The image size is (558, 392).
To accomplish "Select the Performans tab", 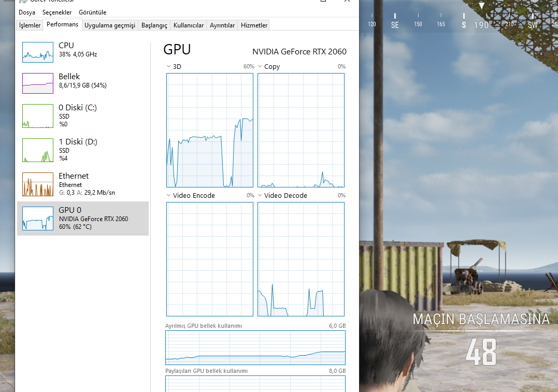I will click(x=62, y=24).
